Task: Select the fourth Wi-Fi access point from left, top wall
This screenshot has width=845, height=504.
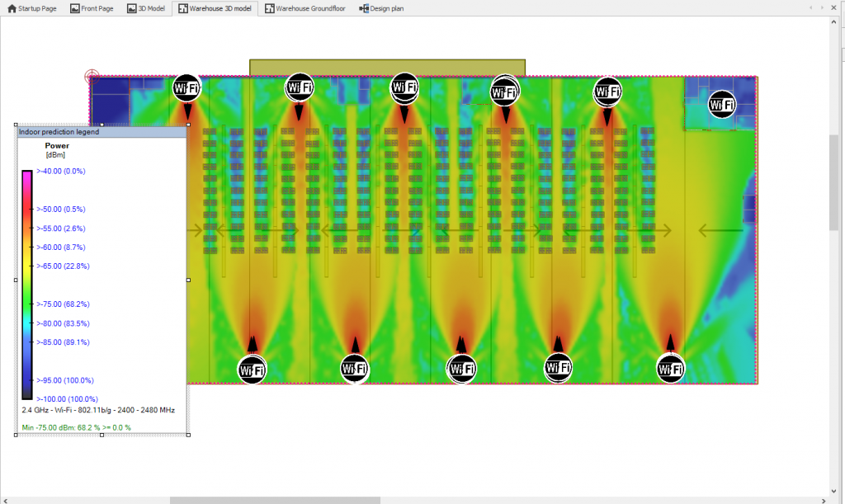Action: click(x=504, y=92)
